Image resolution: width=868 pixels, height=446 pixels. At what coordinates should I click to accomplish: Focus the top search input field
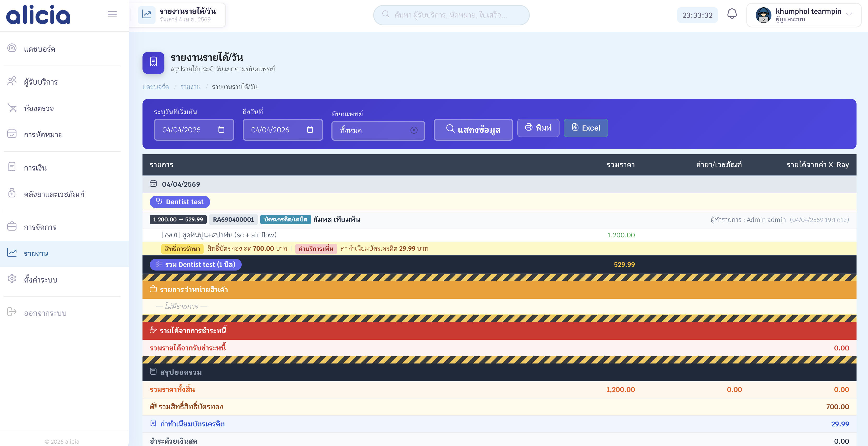coord(451,15)
